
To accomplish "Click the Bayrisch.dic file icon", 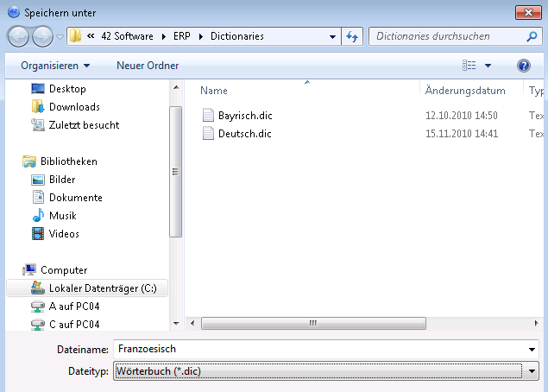I will coord(208,115).
